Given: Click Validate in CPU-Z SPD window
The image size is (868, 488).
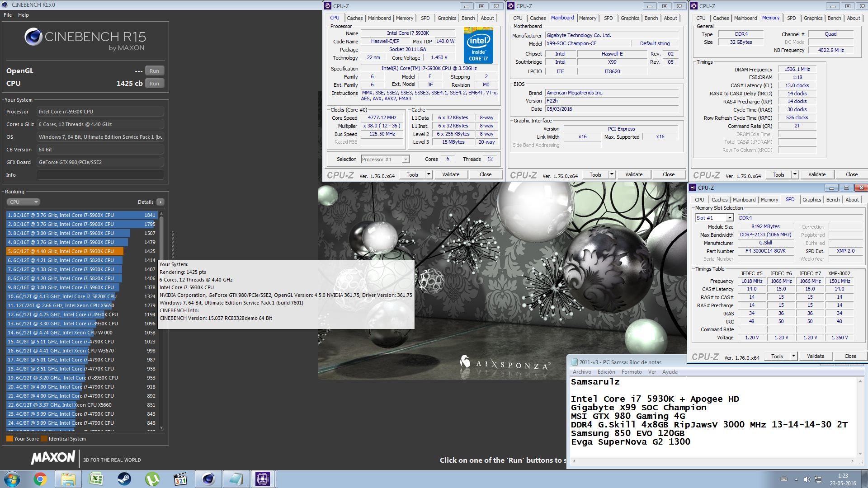Looking at the screenshot, I should click(816, 356).
